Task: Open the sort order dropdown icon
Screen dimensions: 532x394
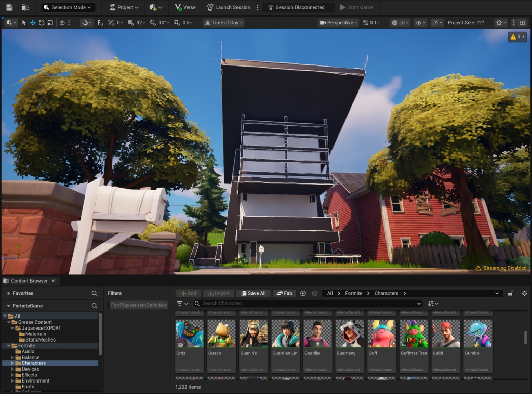Action: point(433,304)
